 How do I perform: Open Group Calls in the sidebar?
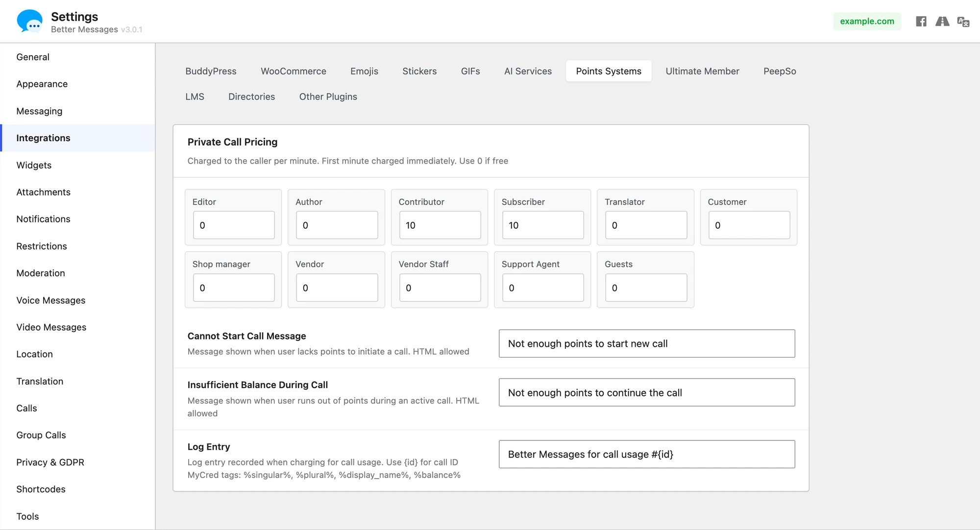coord(77,435)
